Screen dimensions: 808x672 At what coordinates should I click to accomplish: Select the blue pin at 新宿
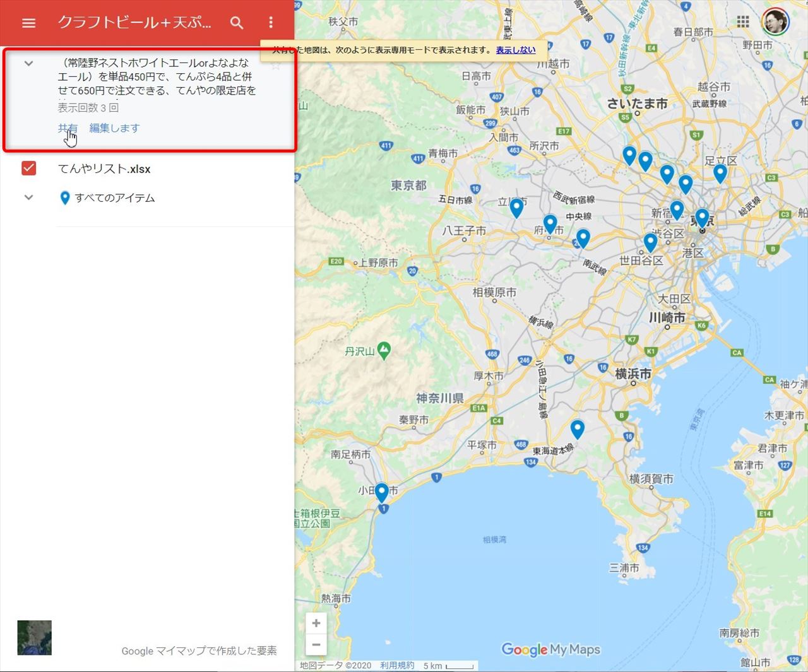pyautogui.click(x=677, y=210)
